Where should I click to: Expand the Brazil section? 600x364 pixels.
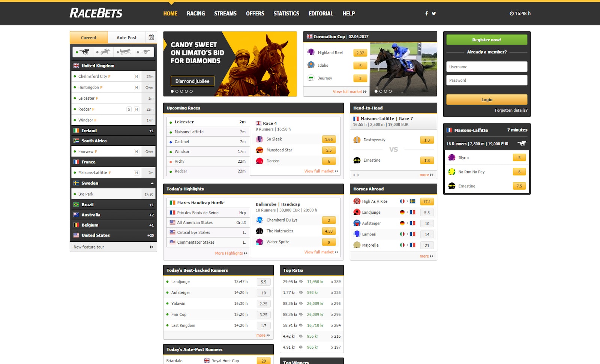point(113,204)
